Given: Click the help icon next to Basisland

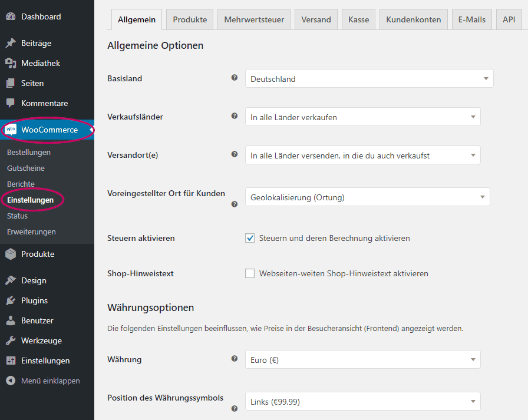Looking at the screenshot, I should tap(234, 77).
